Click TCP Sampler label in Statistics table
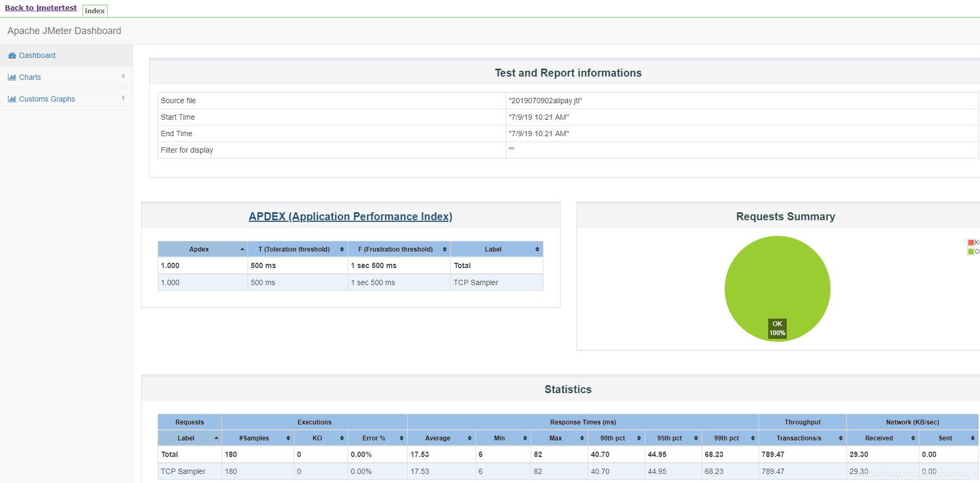 [183, 471]
